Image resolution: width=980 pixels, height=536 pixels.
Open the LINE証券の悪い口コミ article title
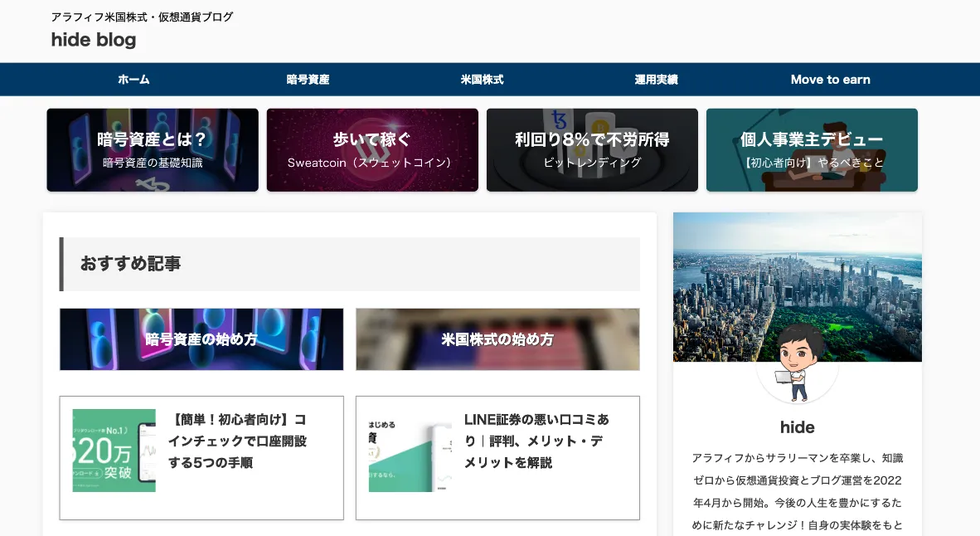click(x=536, y=441)
